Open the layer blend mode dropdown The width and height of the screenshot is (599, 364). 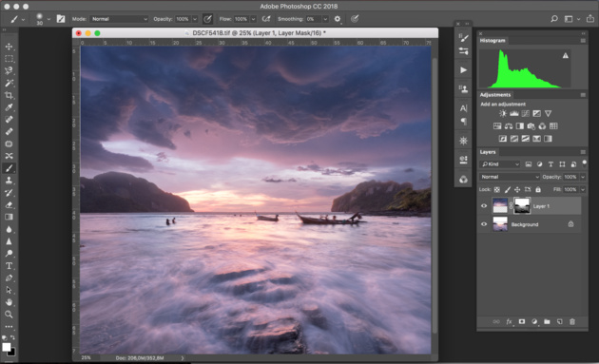(x=510, y=177)
